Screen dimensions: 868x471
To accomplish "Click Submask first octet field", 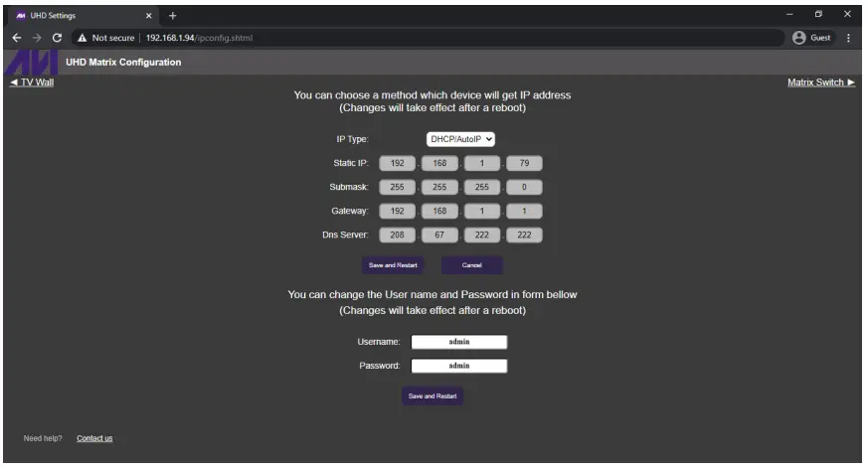I will 397,187.
